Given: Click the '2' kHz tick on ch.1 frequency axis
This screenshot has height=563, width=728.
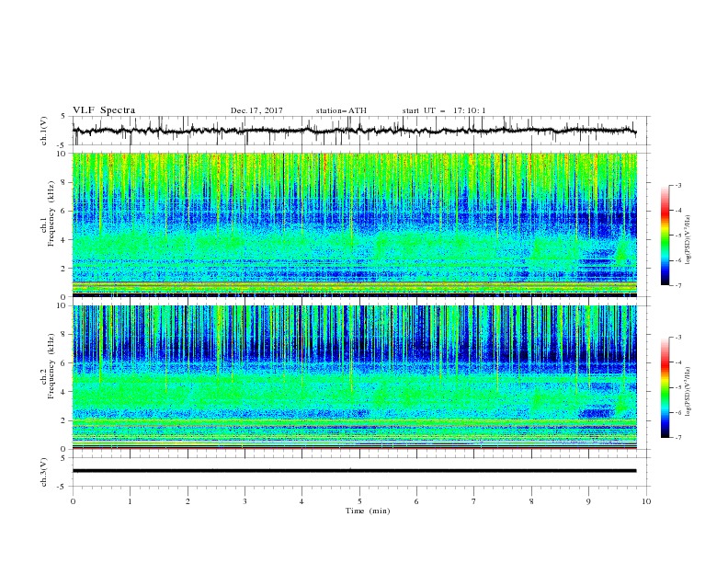Looking at the screenshot, I should (64, 268).
